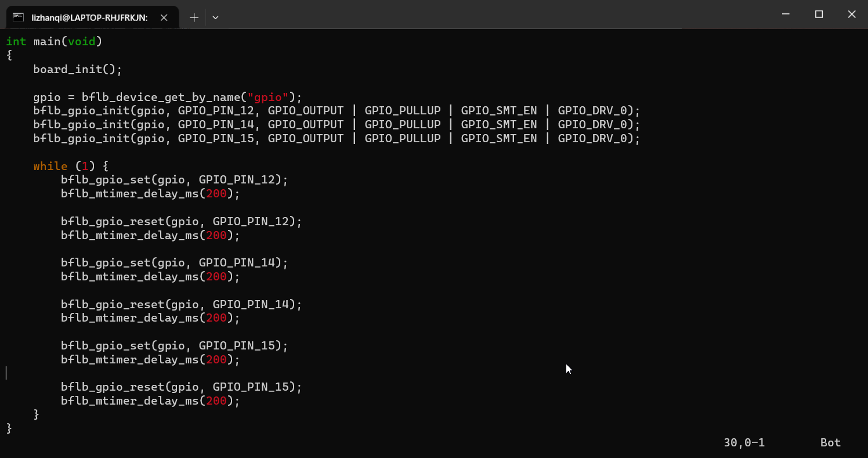Click the bflb_device_get_by_name line
The image size is (868, 458).
point(168,97)
